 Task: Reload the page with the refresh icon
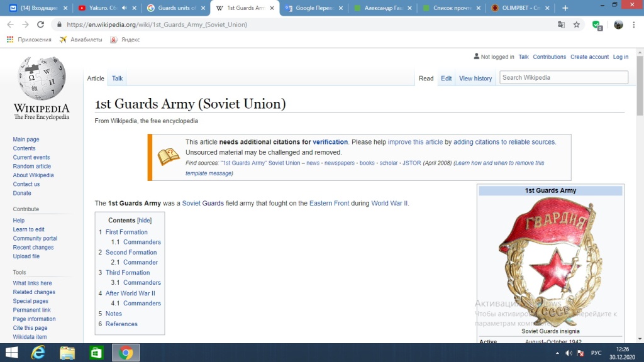click(x=41, y=25)
